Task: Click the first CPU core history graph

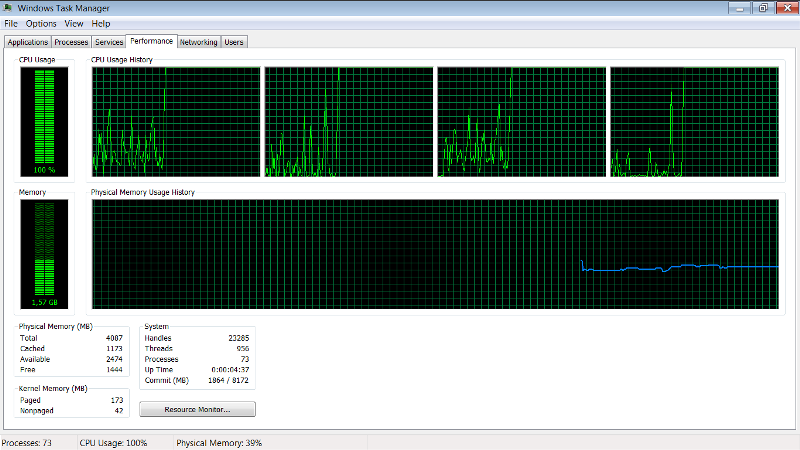Action: [x=176, y=122]
